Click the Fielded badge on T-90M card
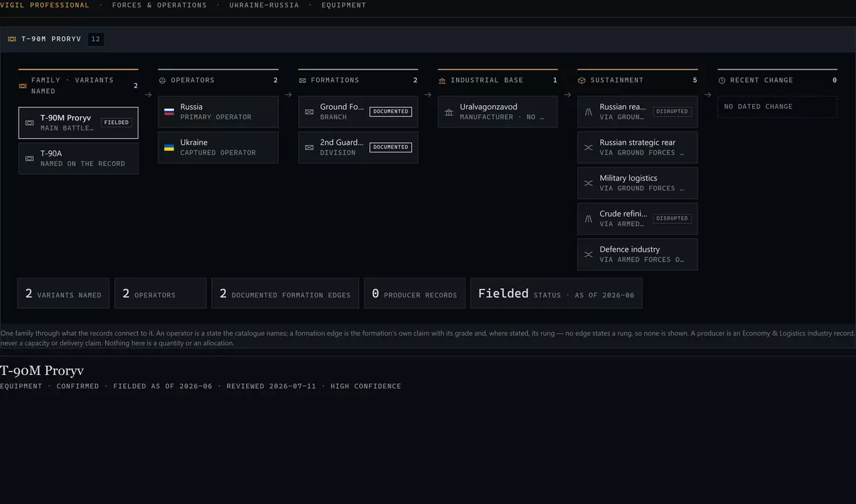Viewport: 856px width, 504px height. 116,122
